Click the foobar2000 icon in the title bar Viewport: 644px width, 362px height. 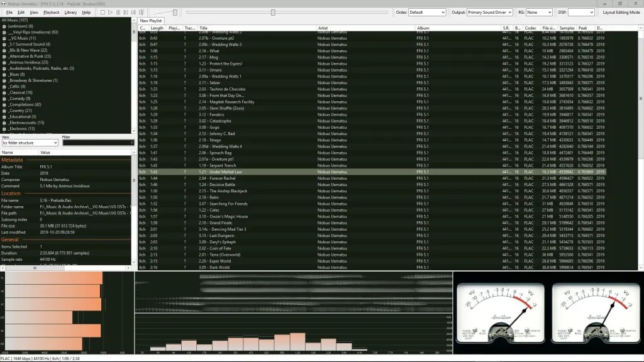(x=4, y=3)
